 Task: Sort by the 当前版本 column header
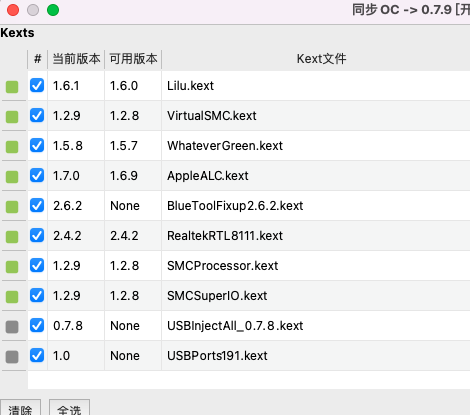(76, 59)
